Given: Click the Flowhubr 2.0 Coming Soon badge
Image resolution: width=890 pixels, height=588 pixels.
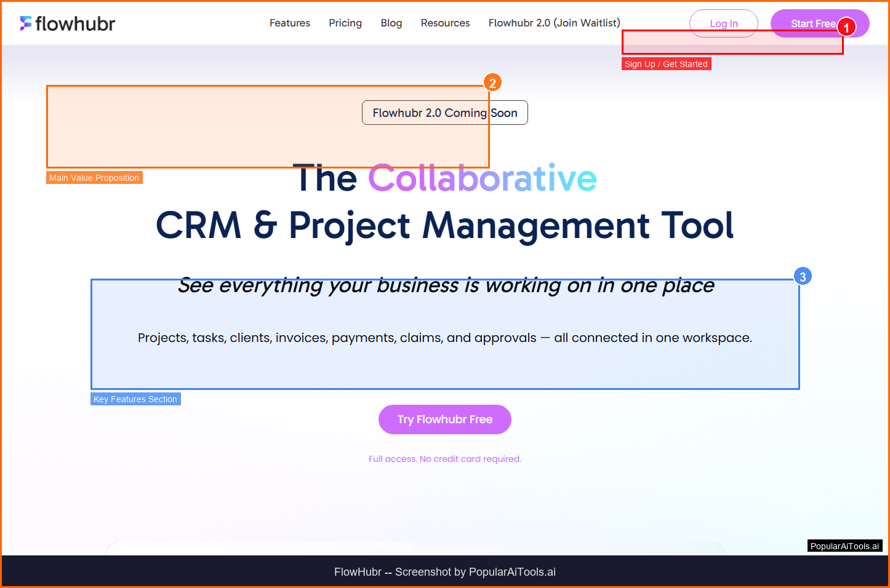Looking at the screenshot, I should 444,113.
